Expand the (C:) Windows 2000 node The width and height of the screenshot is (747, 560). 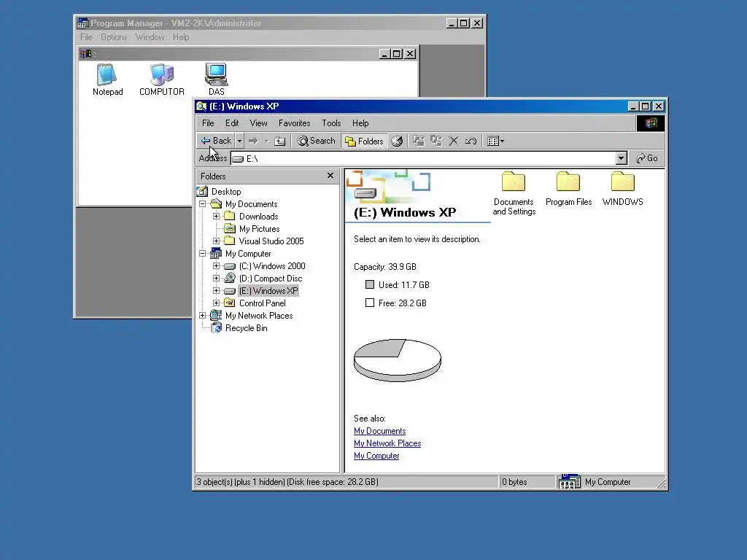click(216, 265)
